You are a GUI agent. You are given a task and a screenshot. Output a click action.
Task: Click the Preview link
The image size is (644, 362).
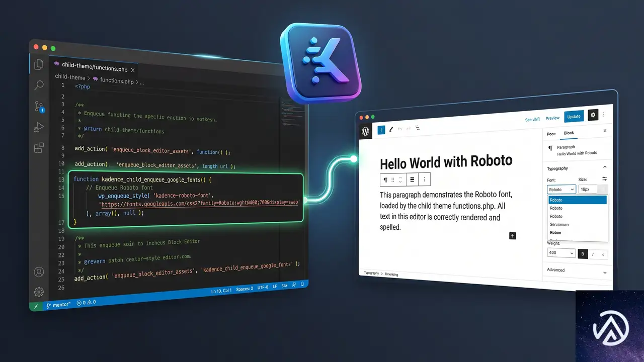click(x=552, y=118)
